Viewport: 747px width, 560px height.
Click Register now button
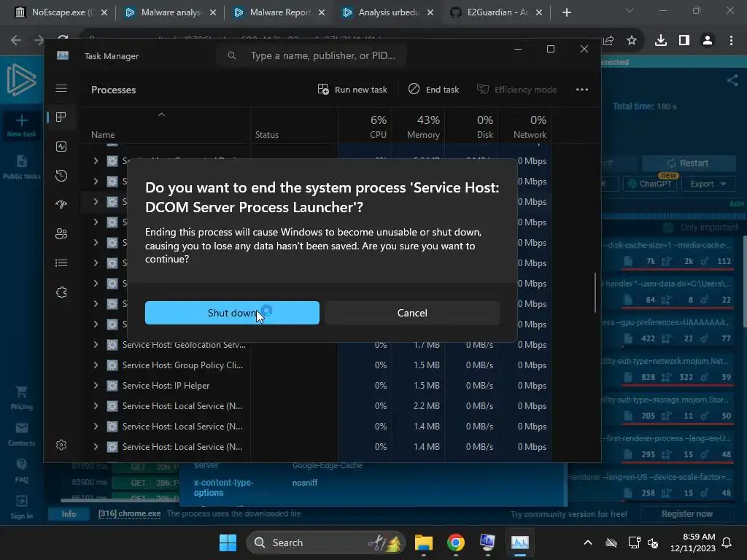(x=686, y=514)
